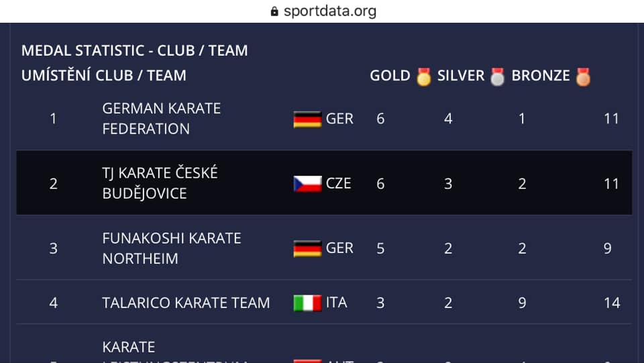Click the Italian flag icon
This screenshot has width=644, height=363.
pyautogui.click(x=307, y=303)
